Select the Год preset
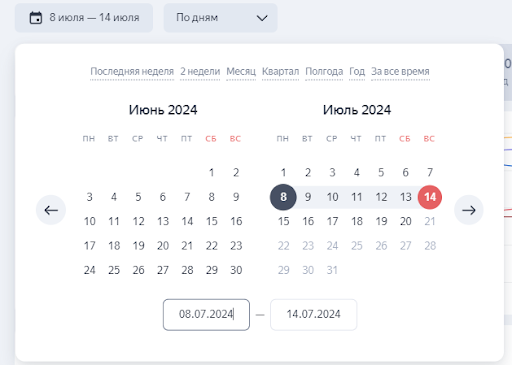The height and width of the screenshot is (365, 512). click(357, 71)
